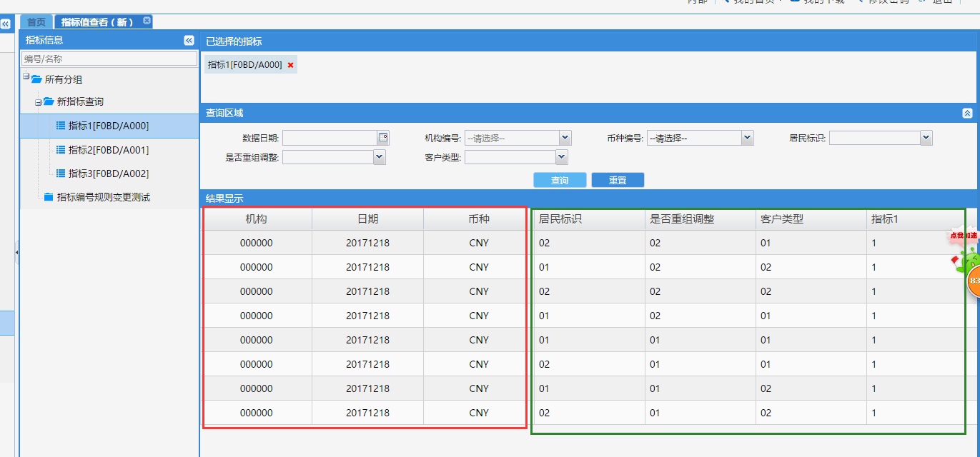Collapse the 指标信息 panel with the « icon
This screenshot has width=980, height=457.
click(x=189, y=39)
